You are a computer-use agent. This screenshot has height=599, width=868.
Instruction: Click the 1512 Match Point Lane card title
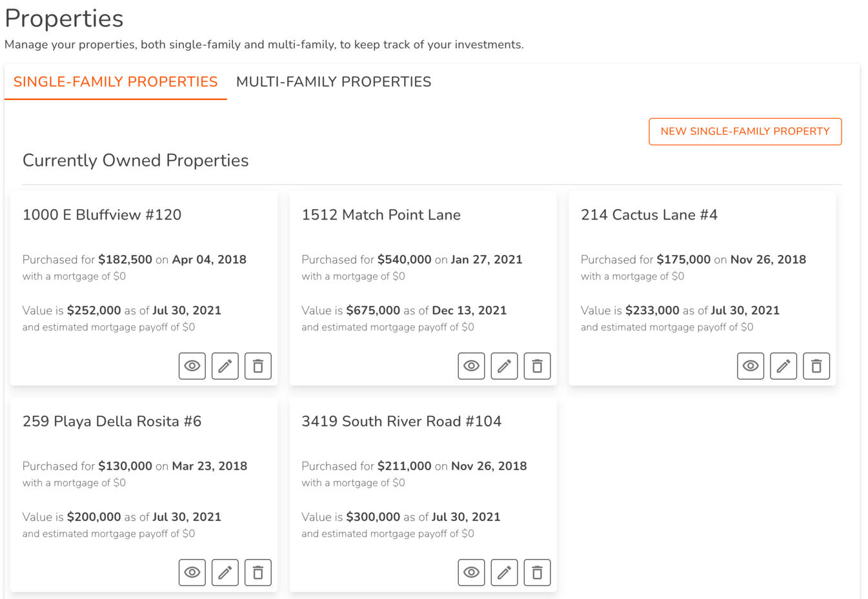point(381,215)
